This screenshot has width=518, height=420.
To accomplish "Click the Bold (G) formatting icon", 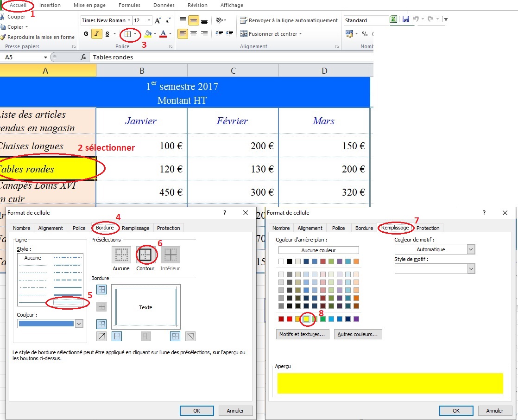I will point(86,34).
